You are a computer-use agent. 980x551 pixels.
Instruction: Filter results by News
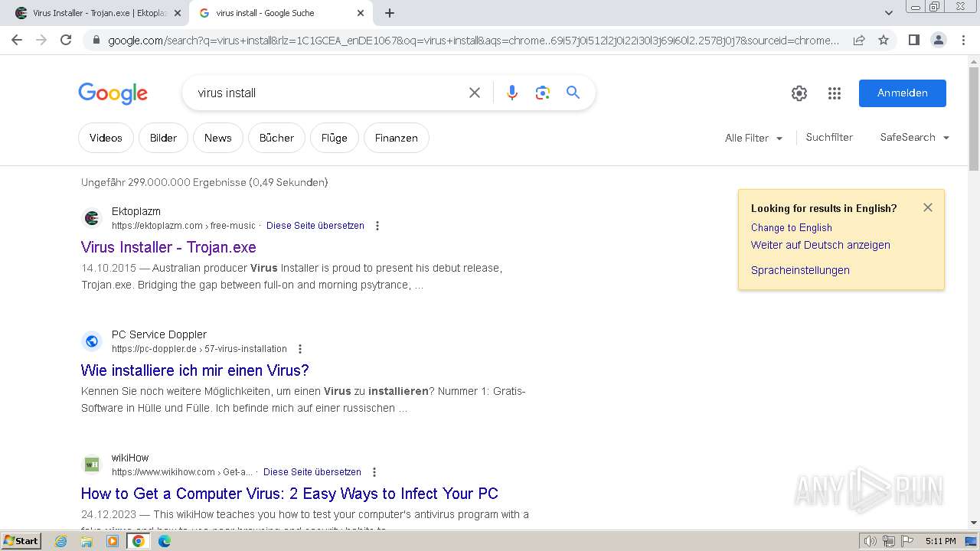217,138
